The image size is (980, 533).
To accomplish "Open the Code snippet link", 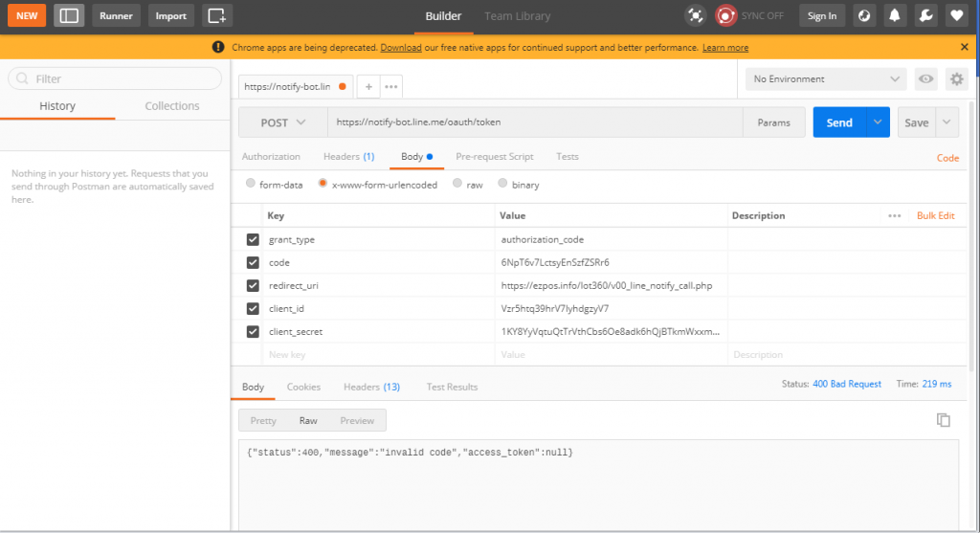I will tap(947, 158).
